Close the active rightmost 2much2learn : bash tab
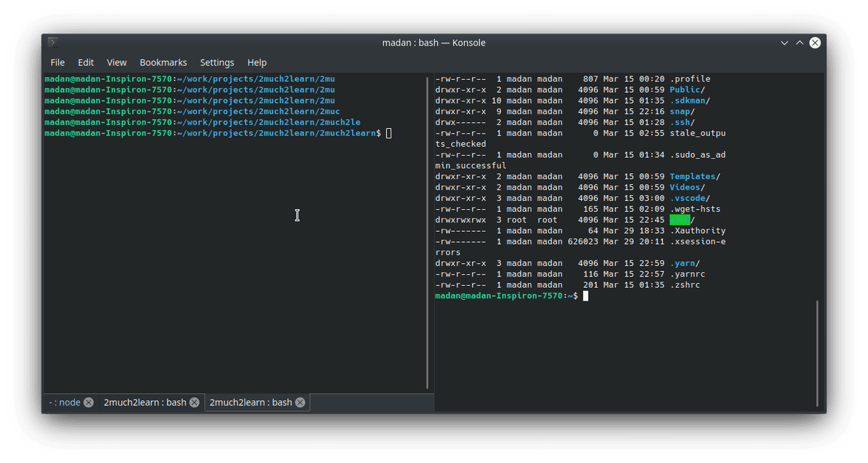 [x=300, y=402]
